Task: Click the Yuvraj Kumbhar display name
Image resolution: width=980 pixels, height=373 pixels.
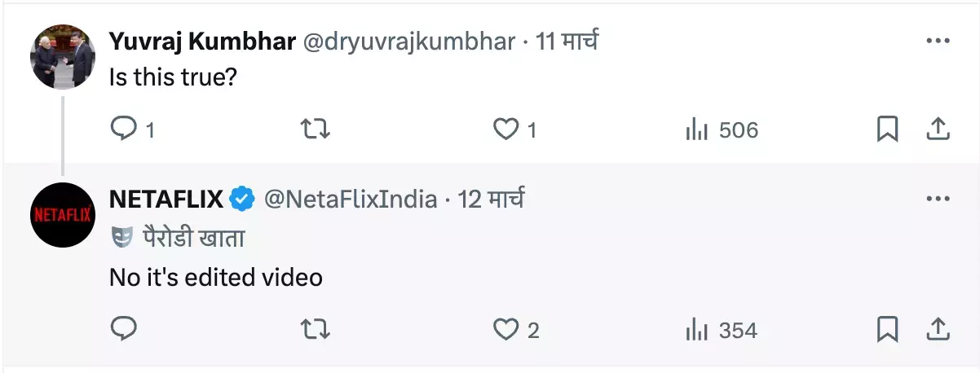Action: (x=201, y=41)
